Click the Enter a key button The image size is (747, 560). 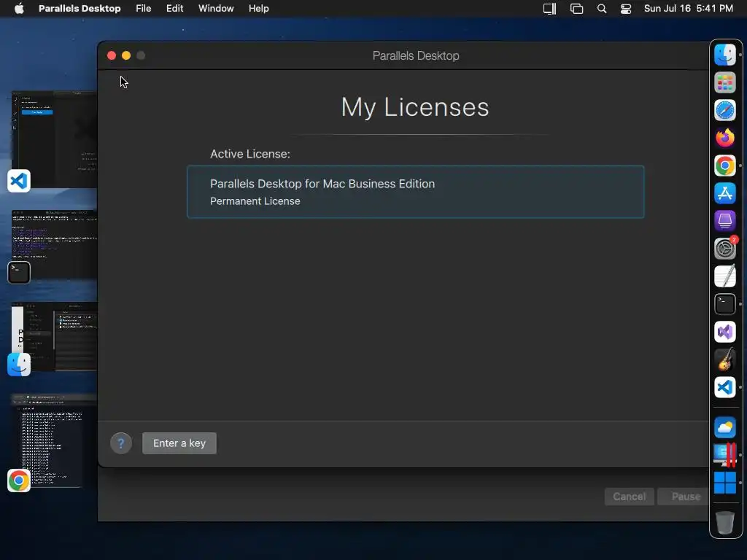pyautogui.click(x=179, y=443)
